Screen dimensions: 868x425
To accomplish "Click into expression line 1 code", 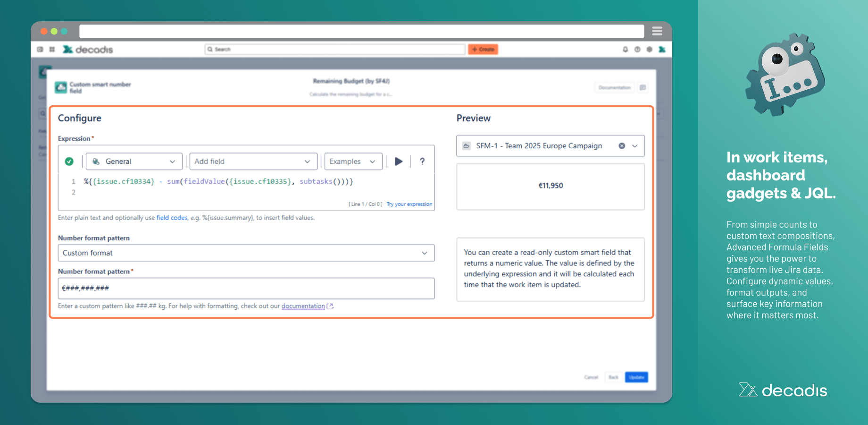I will click(x=218, y=181).
